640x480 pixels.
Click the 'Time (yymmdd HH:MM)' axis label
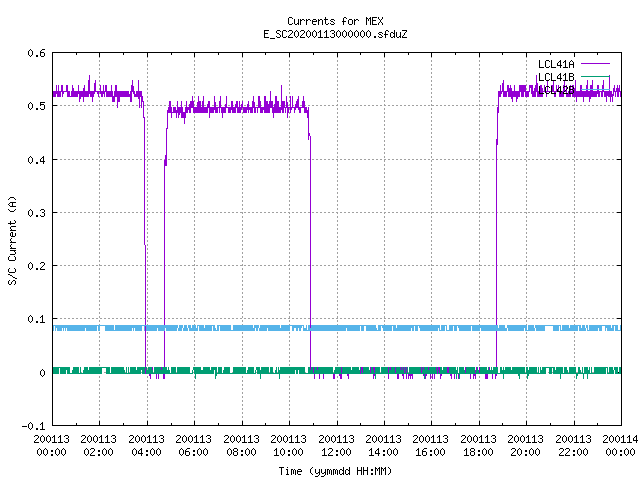point(335,471)
